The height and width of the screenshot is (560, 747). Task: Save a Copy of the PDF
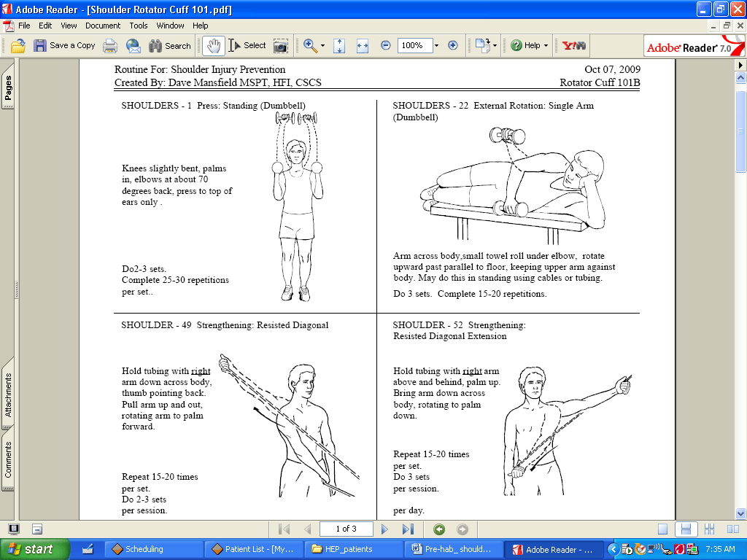pyautogui.click(x=64, y=46)
